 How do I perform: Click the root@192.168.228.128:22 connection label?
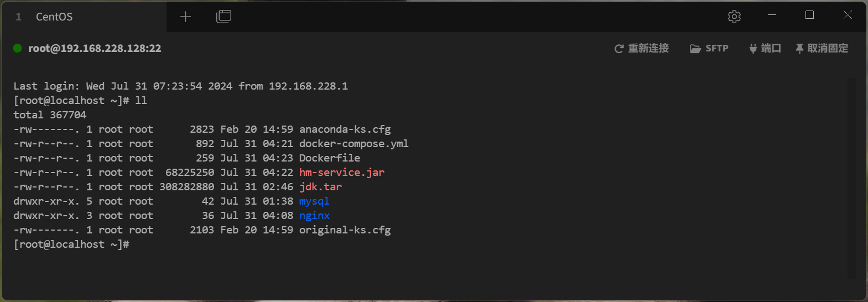click(x=95, y=49)
